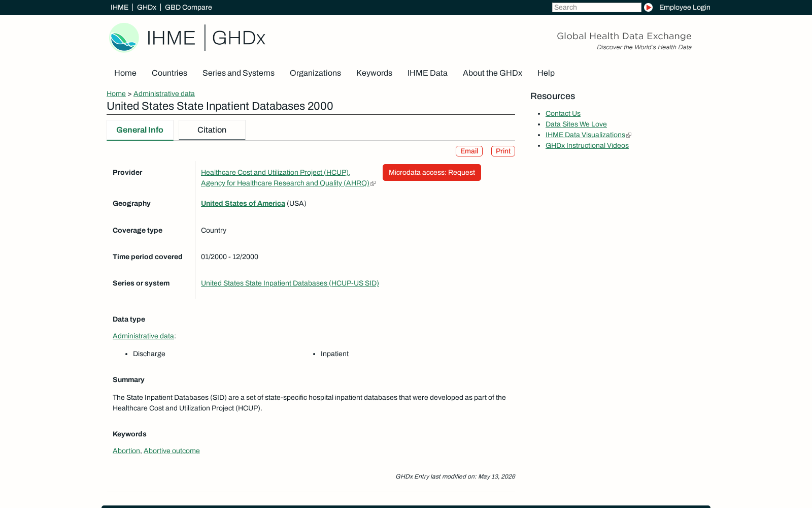Open United States State Inpatient Databases series link
This screenshot has width=812, height=508.
pos(290,283)
